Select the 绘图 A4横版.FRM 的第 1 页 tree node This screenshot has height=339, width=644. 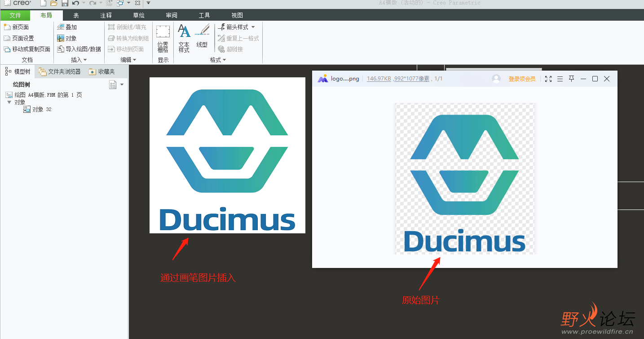(x=44, y=95)
